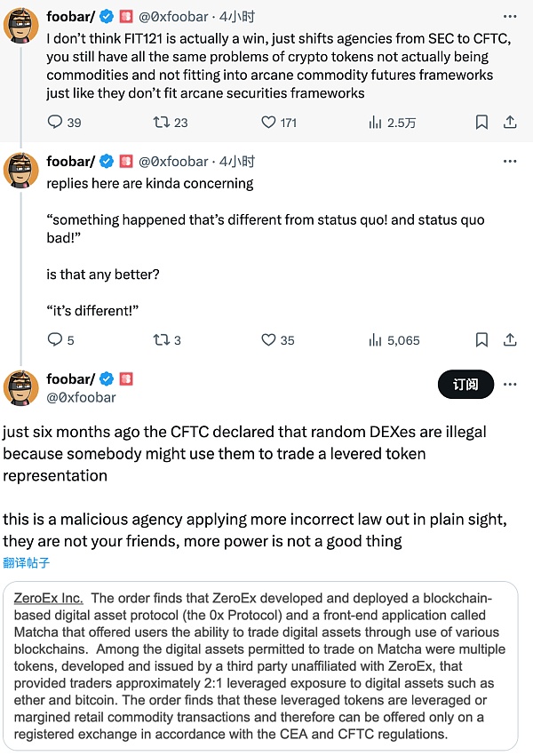Retweet the FIT121 tweet

[x=162, y=123]
